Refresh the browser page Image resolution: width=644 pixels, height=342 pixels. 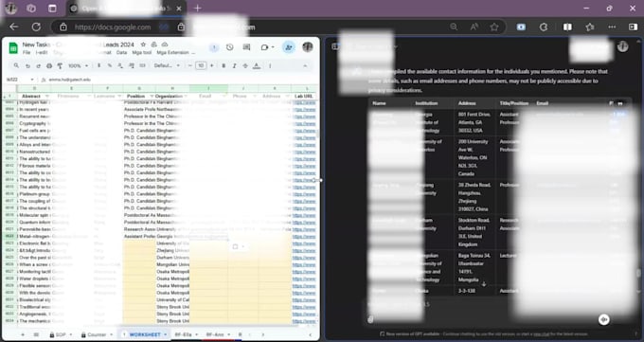pos(36,27)
